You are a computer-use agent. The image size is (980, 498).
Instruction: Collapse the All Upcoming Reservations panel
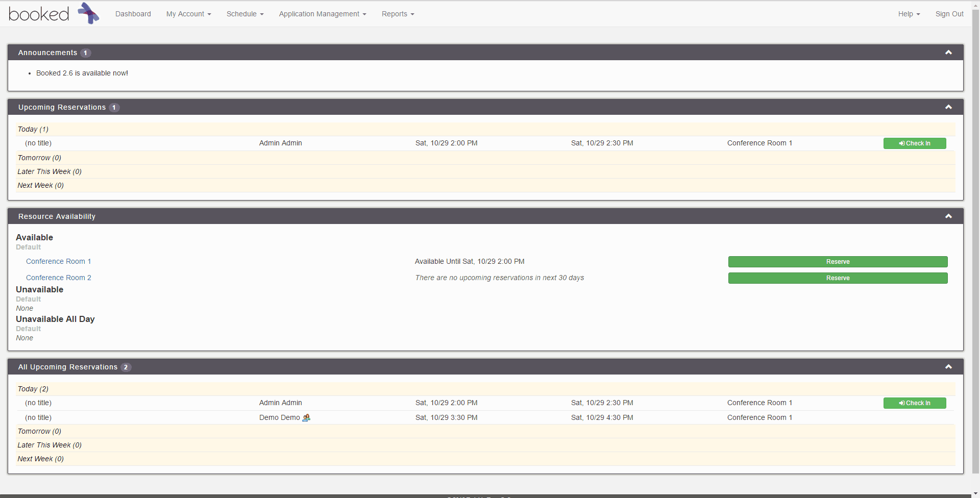click(x=949, y=366)
